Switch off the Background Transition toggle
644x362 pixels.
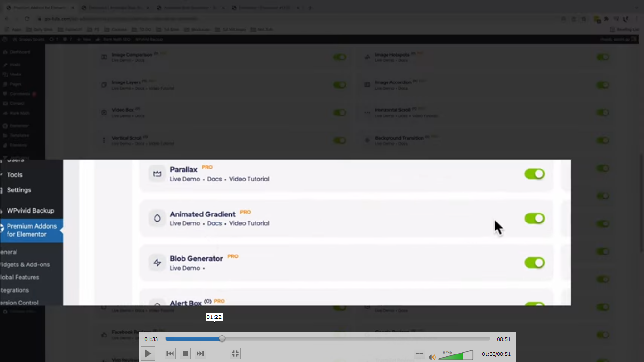pyautogui.click(x=603, y=140)
